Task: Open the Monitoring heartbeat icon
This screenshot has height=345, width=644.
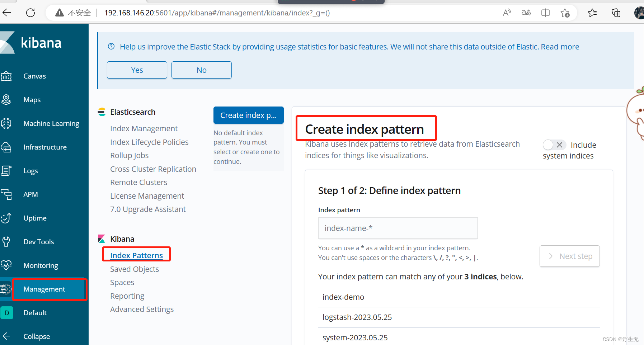Action: point(6,265)
